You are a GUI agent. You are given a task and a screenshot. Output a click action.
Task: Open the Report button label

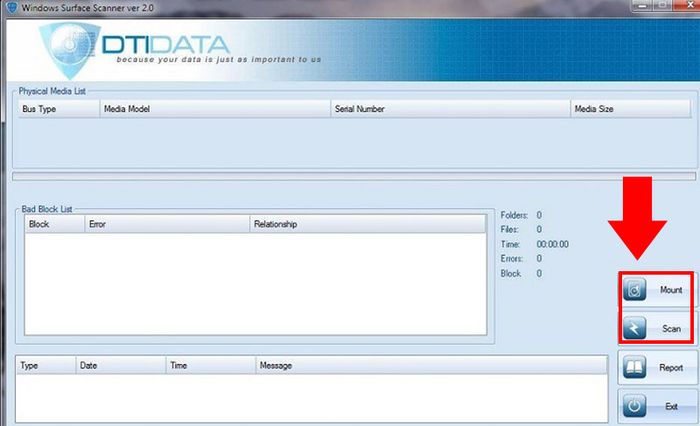[x=671, y=368]
